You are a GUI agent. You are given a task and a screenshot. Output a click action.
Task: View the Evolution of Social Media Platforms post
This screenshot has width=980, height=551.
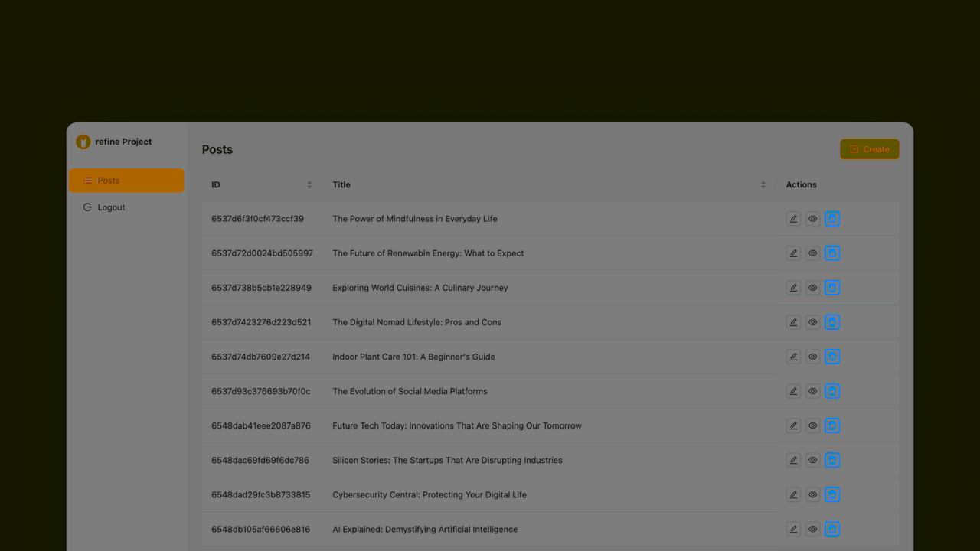[x=812, y=391]
